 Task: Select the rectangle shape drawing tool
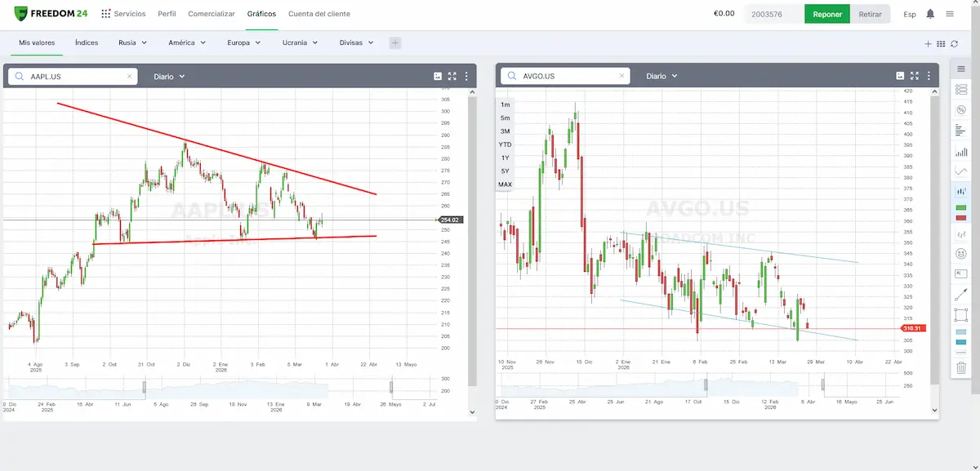(961, 314)
